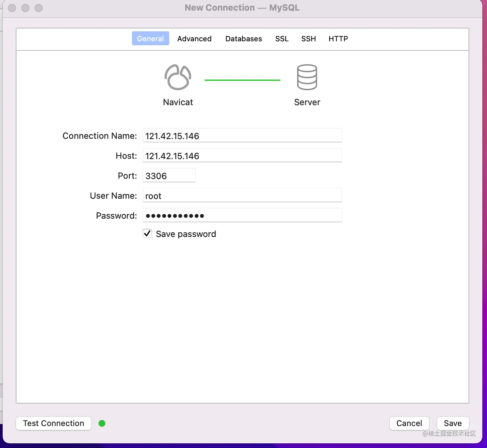Image resolution: width=487 pixels, height=448 pixels.
Task: Click the User Name field containing root
Action: pos(242,195)
